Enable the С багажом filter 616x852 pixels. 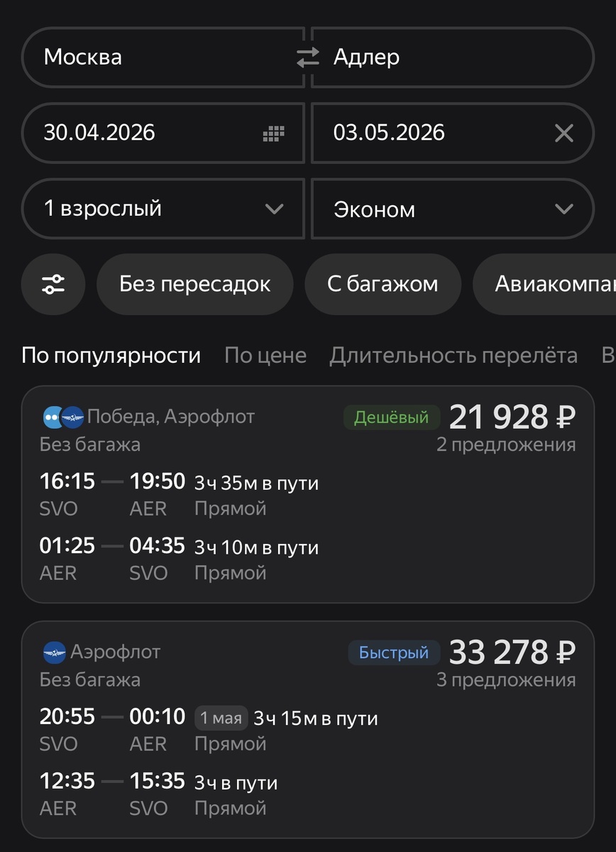[383, 284]
